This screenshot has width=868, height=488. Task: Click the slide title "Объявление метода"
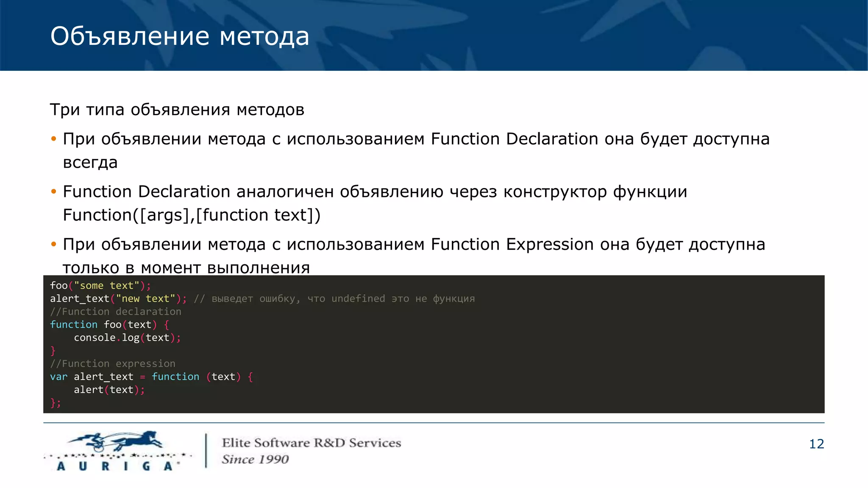(x=180, y=36)
